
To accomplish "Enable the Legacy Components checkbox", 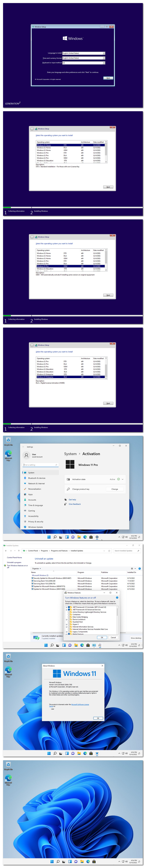I will pos(69,632).
